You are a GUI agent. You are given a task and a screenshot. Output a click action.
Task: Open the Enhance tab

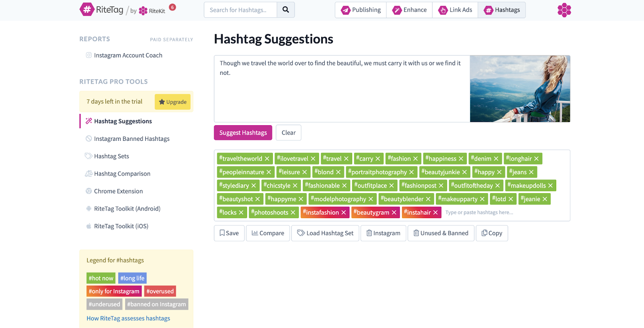(x=410, y=10)
